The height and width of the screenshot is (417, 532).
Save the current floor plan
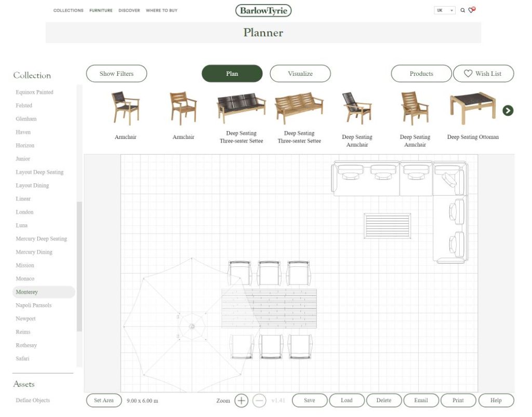(x=309, y=400)
